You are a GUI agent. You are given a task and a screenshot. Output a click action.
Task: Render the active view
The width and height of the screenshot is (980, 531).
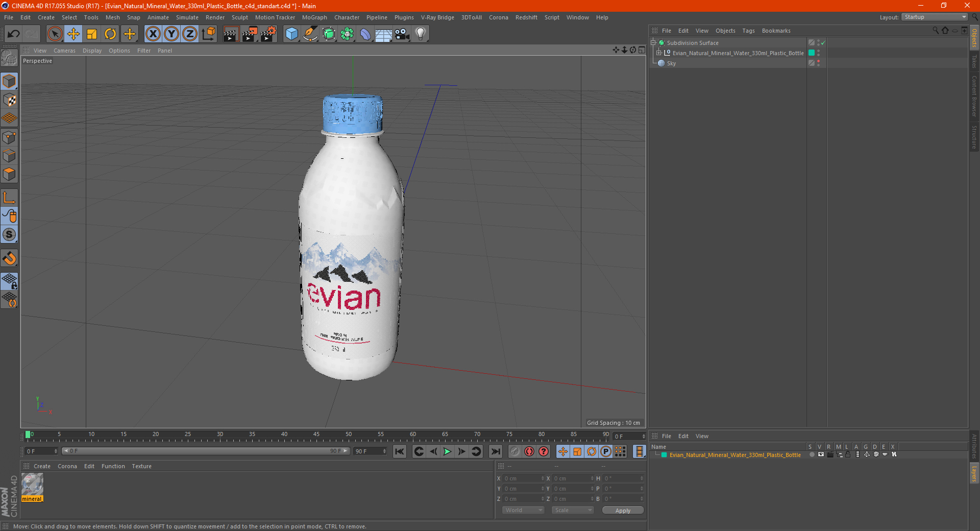click(x=231, y=34)
